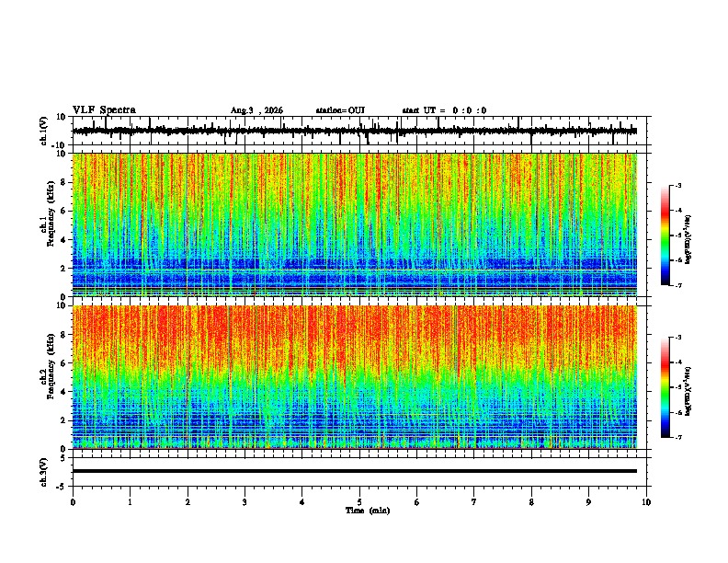Screen dimensions: 728x563
Task: Click the ch.1 spectrogram color scale bar
Action: 665,236
